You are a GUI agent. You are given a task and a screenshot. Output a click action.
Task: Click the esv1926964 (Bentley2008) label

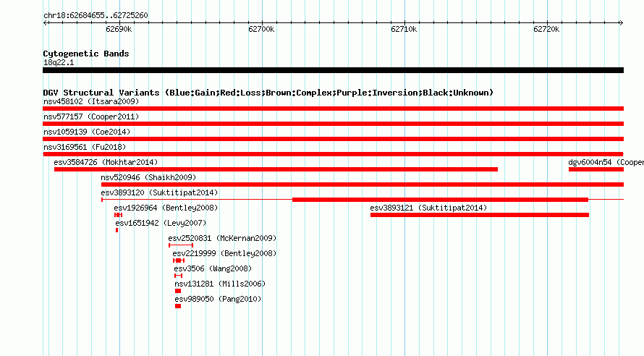pos(166,208)
